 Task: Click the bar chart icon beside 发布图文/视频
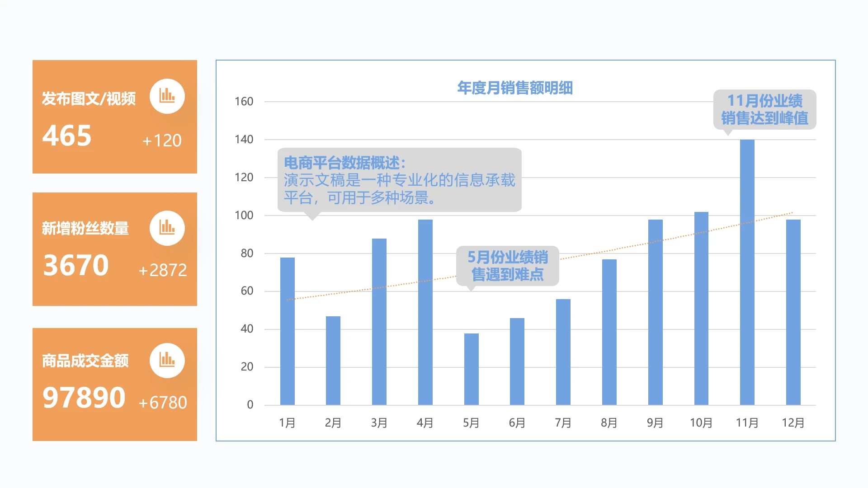pyautogui.click(x=167, y=96)
